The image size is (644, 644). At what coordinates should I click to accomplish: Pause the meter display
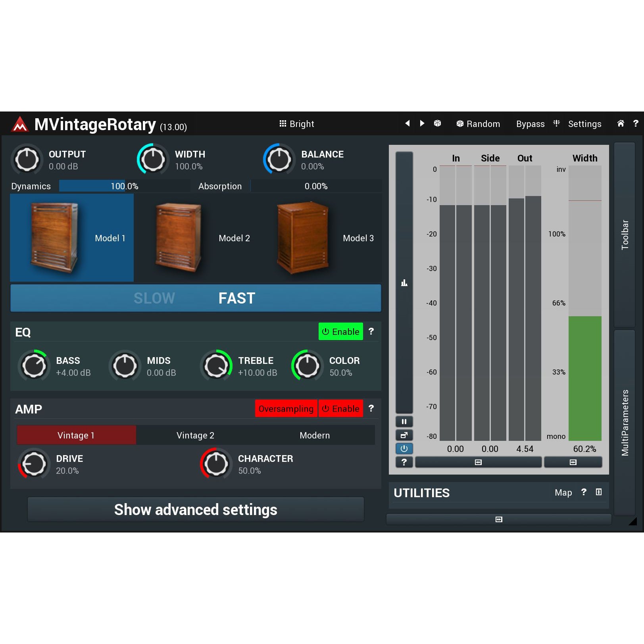pyautogui.click(x=404, y=421)
